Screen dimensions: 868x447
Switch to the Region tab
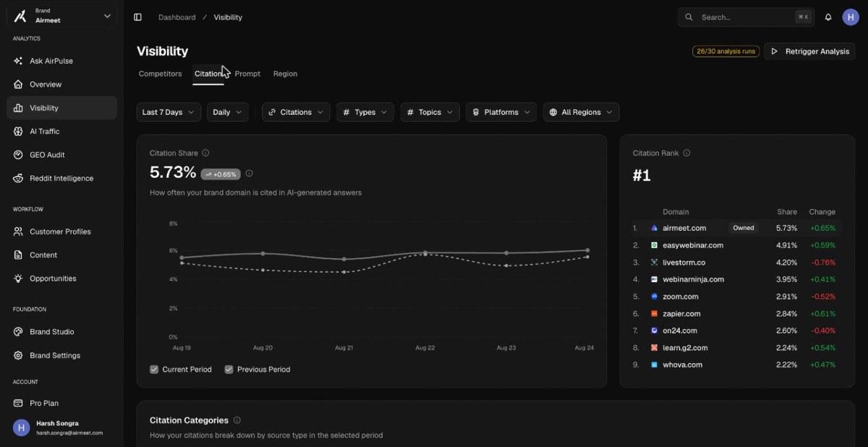(x=285, y=74)
